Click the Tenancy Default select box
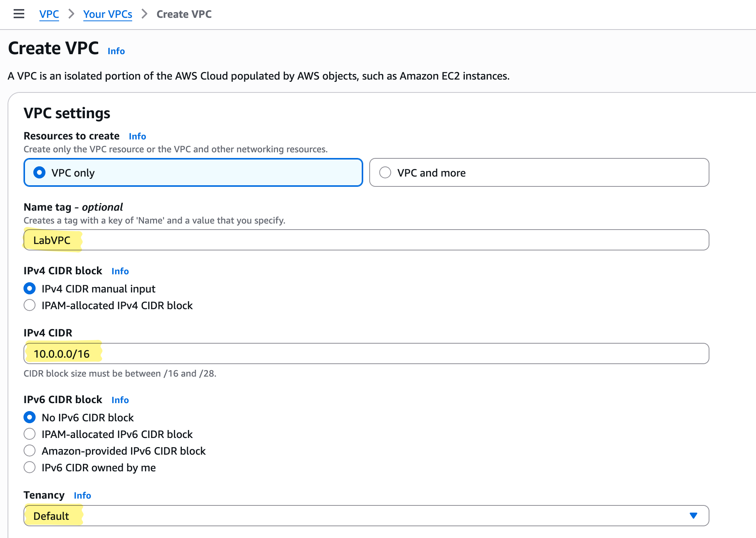 coord(356,516)
